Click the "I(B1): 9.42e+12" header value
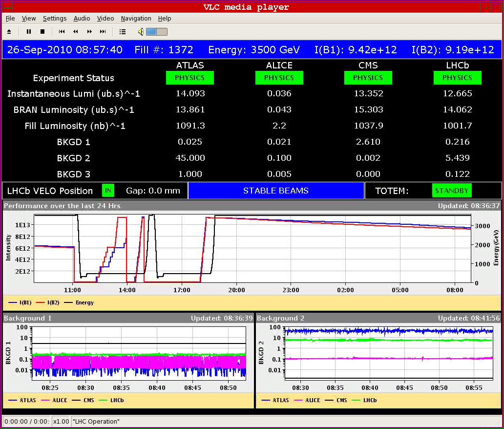 tap(356, 50)
